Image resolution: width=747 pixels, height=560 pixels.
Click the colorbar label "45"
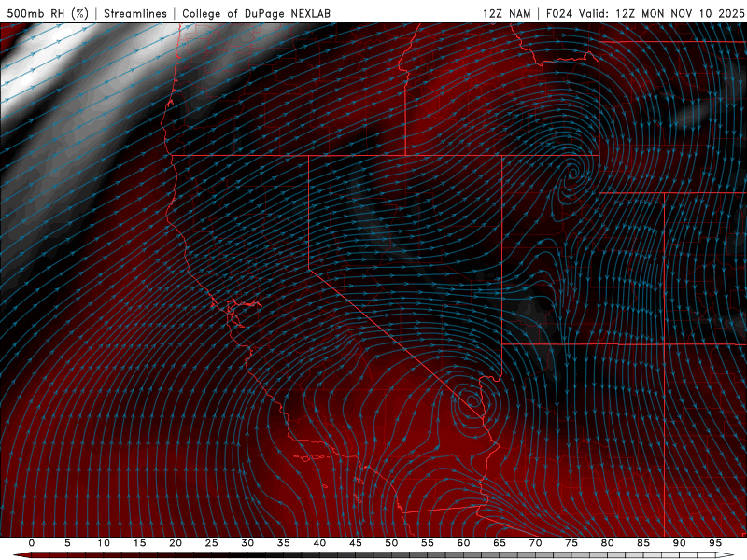click(356, 543)
